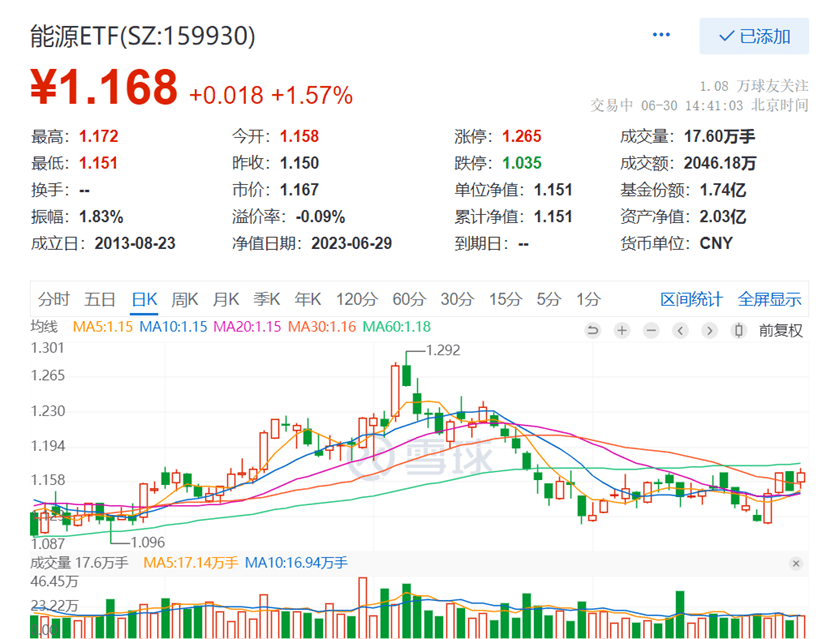This screenshot has height=639, width=831.
Task: Switch to the 60分 interval tab
Action: [x=409, y=299]
